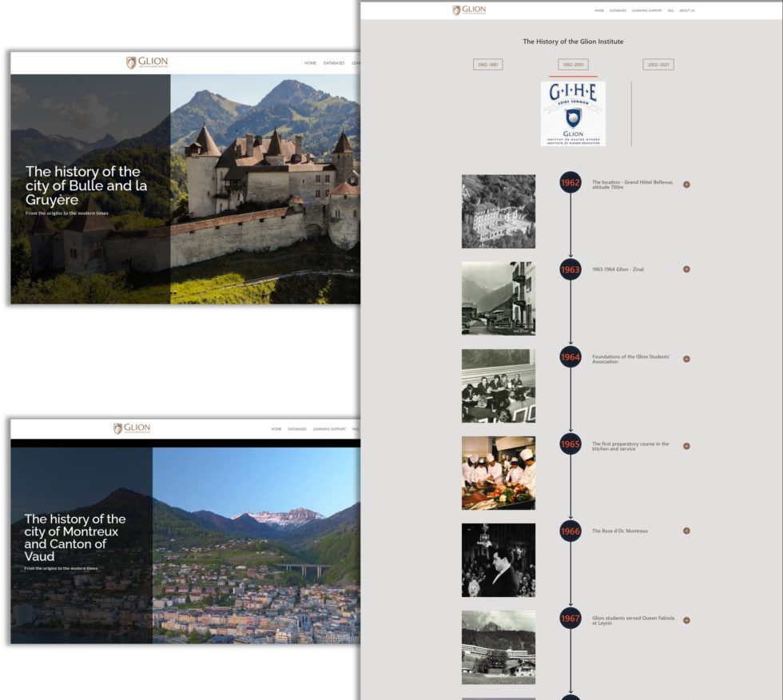Open the FAQ page from the navigation
Viewport: 783px width, 700px height.
(x=671, y=10)
